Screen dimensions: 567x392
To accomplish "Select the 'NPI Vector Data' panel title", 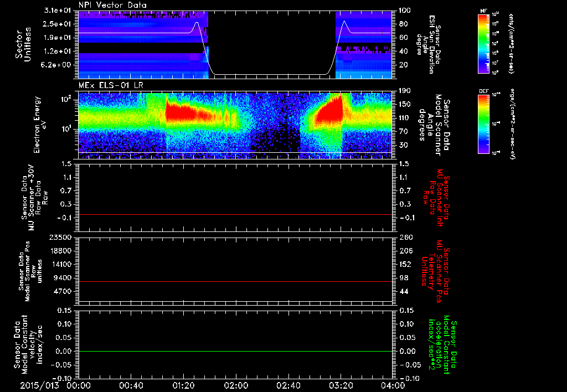I will tap(112, 5).
